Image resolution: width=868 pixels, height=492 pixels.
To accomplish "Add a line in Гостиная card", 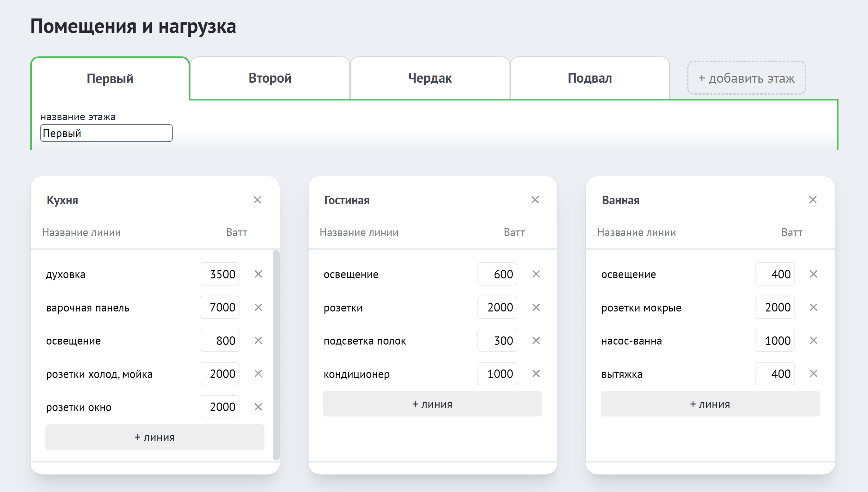I will [432, 404].
